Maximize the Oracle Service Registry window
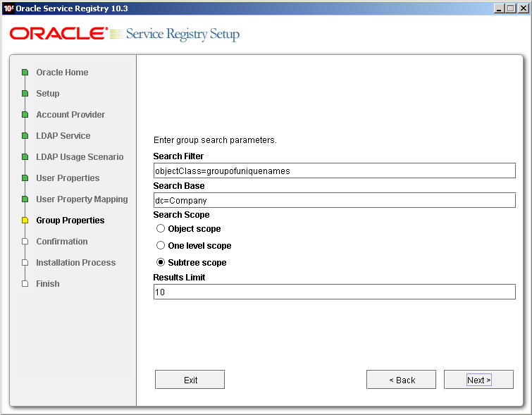 (x=511, y=8)
